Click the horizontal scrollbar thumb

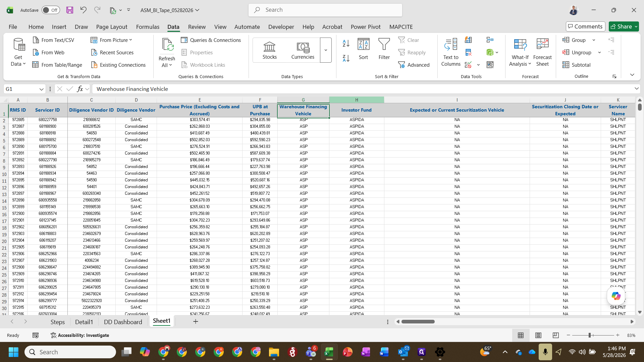pyautogui.click(x=418, y=321)
